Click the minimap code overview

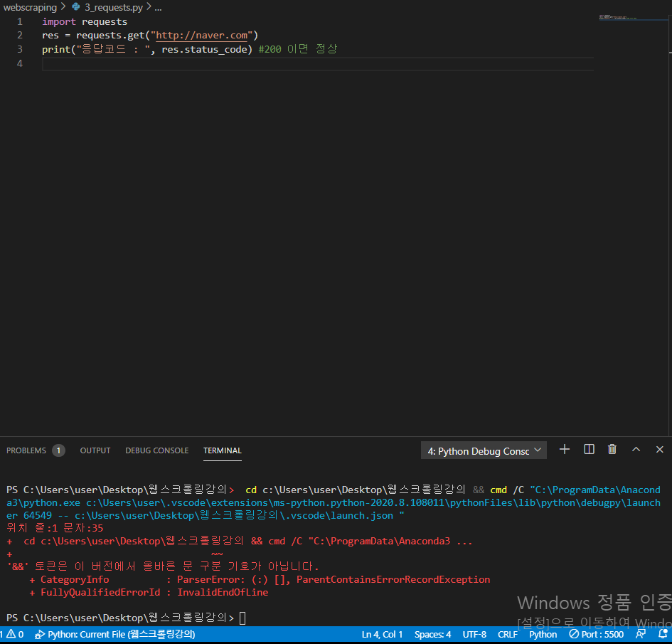point(617,18)
